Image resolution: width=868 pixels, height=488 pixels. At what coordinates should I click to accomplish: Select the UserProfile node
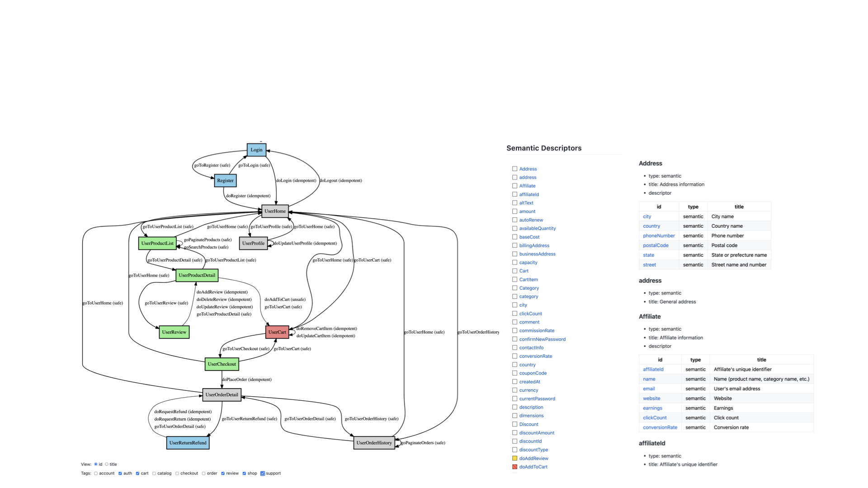point(253,243)
